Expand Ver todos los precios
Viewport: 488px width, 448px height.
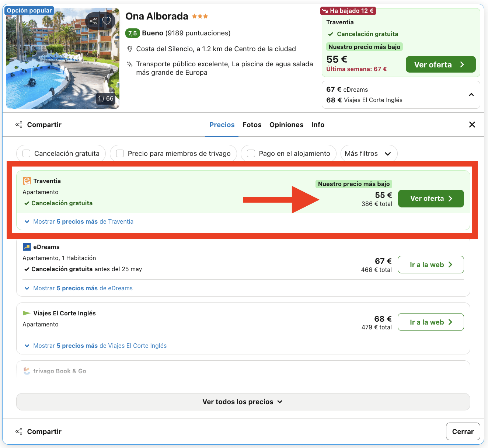[x=243, y=402]
